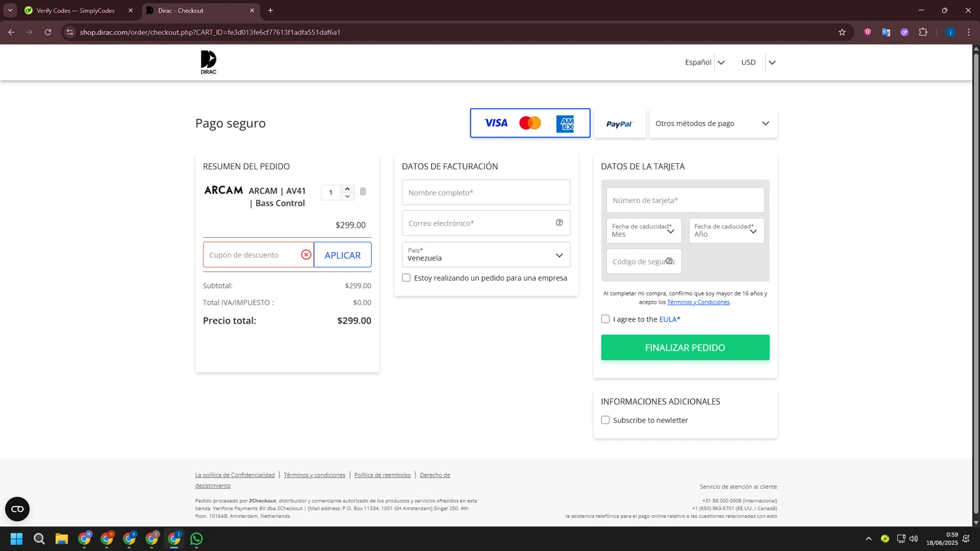Click the quantity field showing 1
Image resolution: width=980 pixels, height=551 pixels.
331,193
